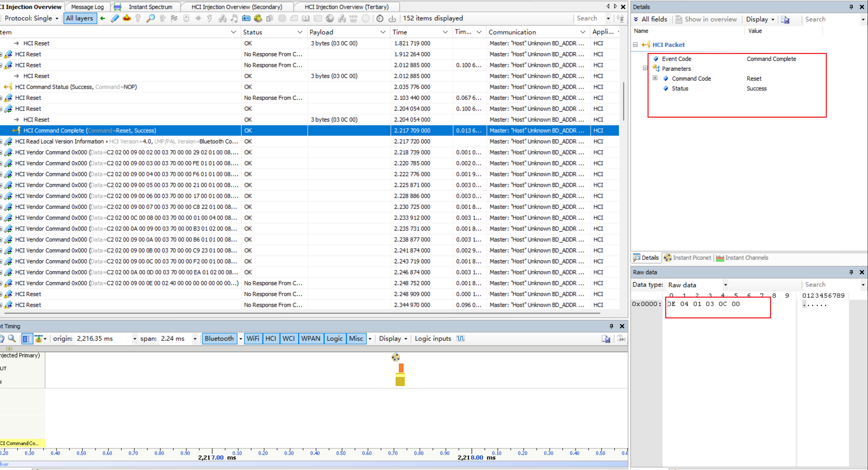The height and width of the screenshot is (470, 868).
Task: Toggle the WiFi filter in Timing panel
Action: (x=253, y=338)
